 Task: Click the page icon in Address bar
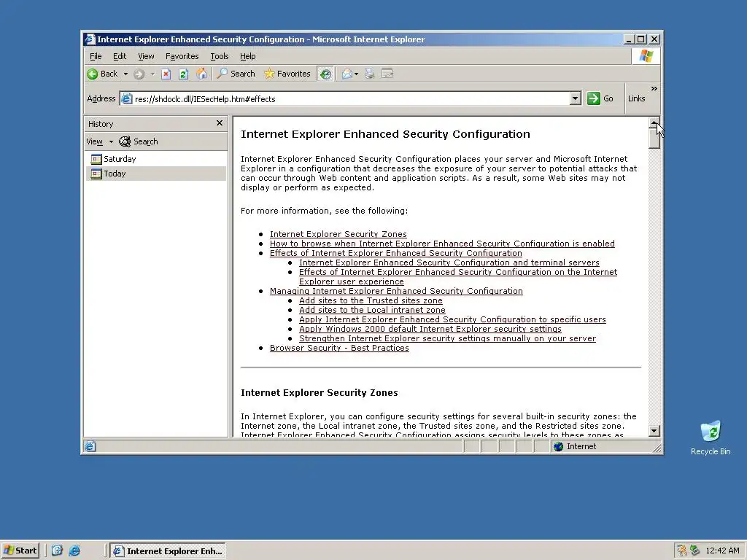(126, 99)
